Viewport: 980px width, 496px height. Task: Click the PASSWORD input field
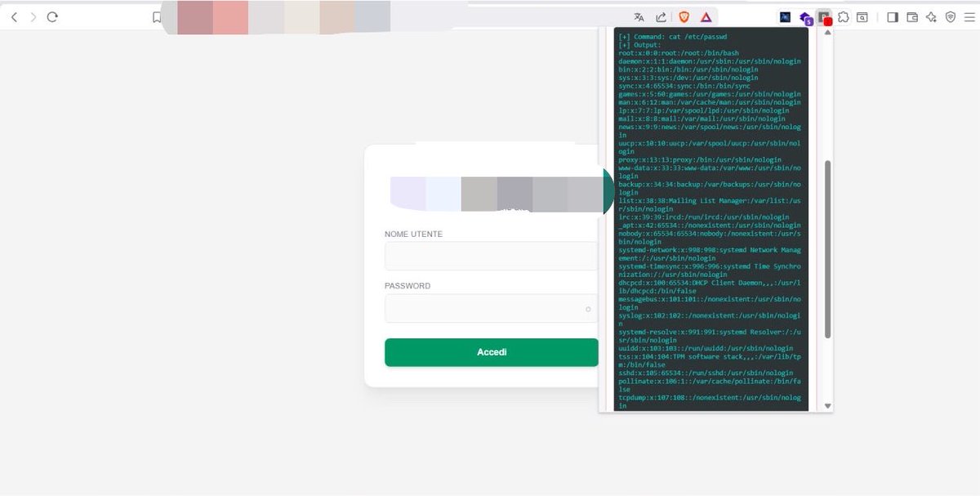coord(492,308)
